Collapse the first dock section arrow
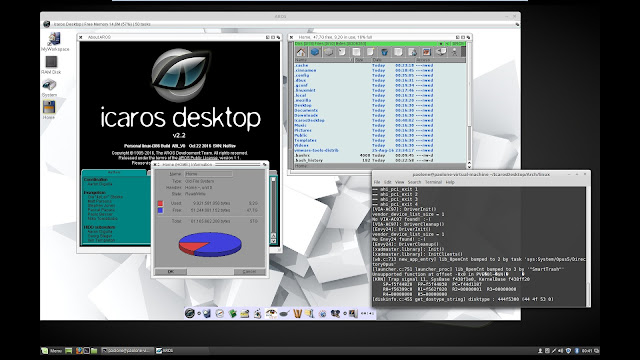 click(x=199, y=313)
